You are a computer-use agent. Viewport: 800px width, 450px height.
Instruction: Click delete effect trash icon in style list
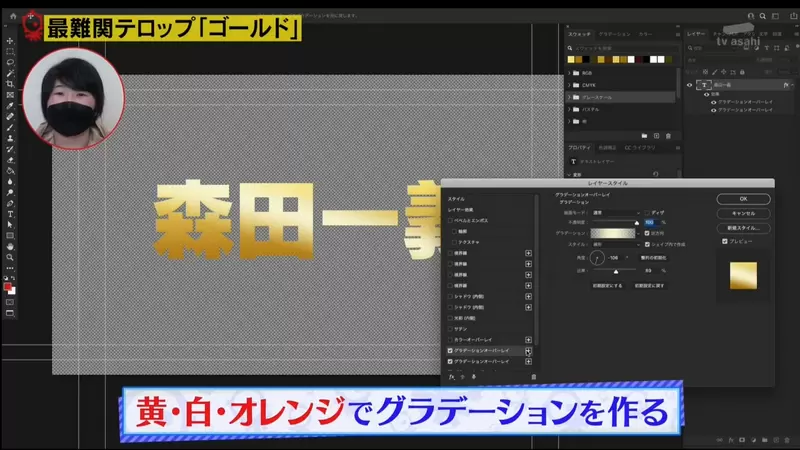pos(533,376)
